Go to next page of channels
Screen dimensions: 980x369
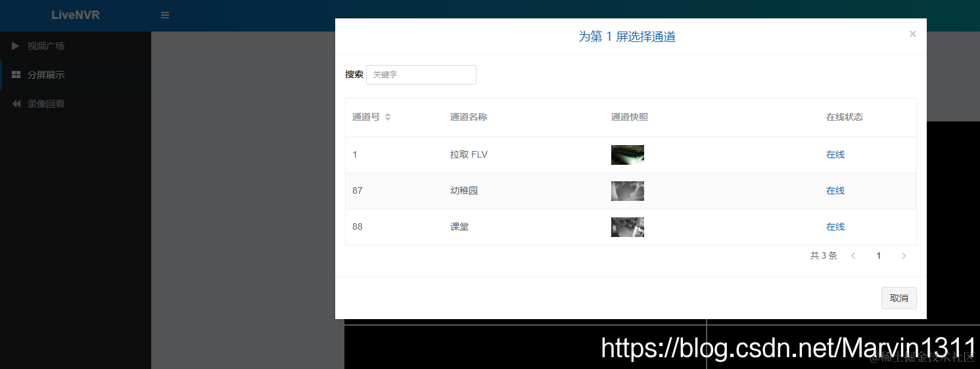click(x=904, y=256)
